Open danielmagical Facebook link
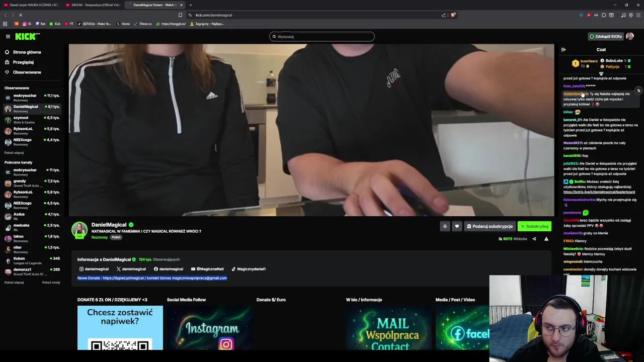This screenshot has width=644, height=362. (169, 269)
